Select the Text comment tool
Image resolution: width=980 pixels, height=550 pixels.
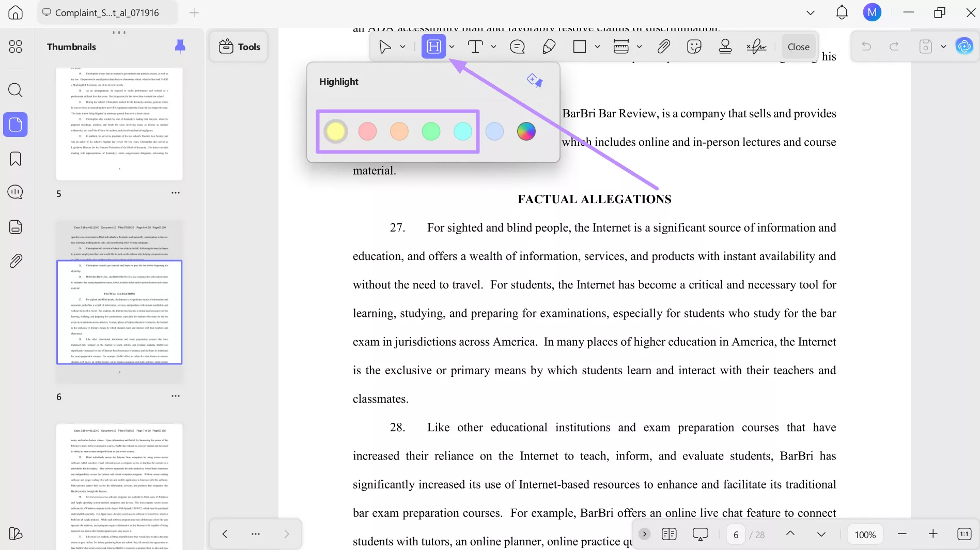pos(475,47)
